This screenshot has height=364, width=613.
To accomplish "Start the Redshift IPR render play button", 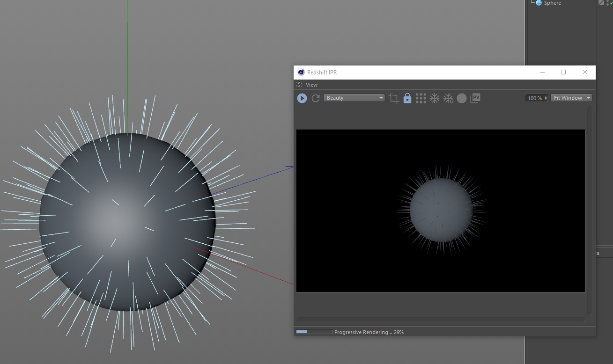I will coord(302,98).
